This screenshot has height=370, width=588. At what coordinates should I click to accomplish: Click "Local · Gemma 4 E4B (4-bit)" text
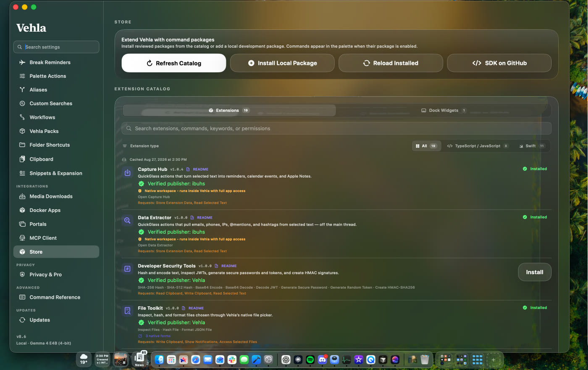point(44,344)
